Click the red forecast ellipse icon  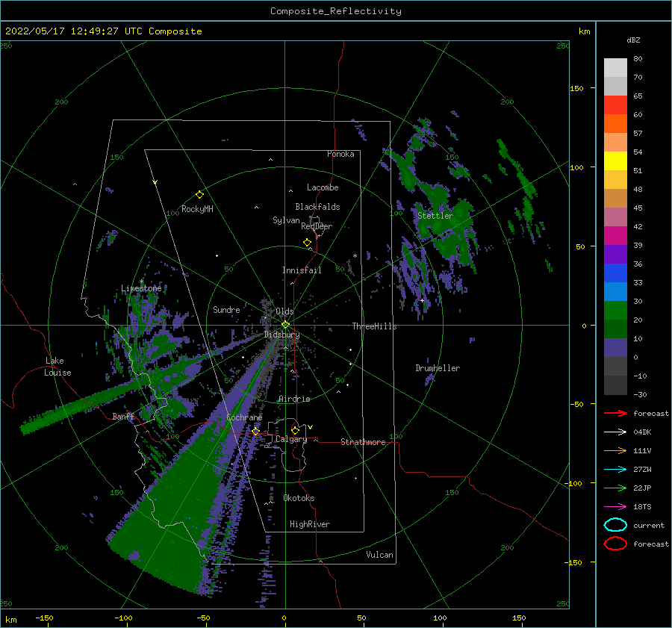coord(615,544)
